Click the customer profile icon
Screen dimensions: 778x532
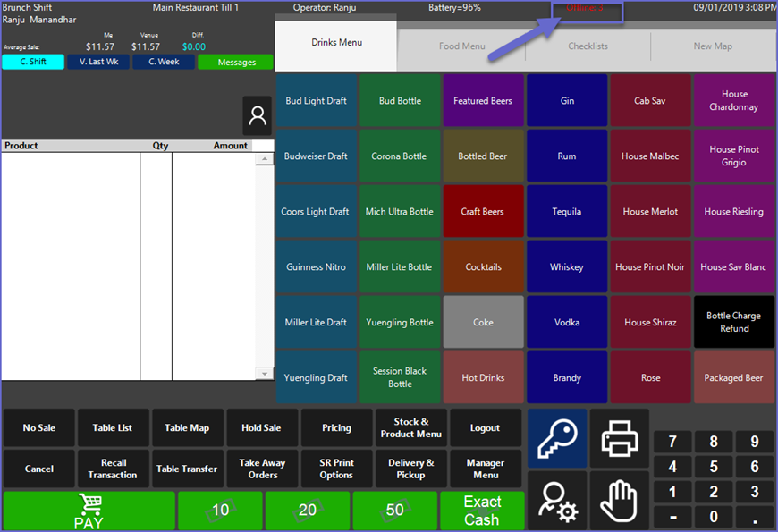point(258,116)
